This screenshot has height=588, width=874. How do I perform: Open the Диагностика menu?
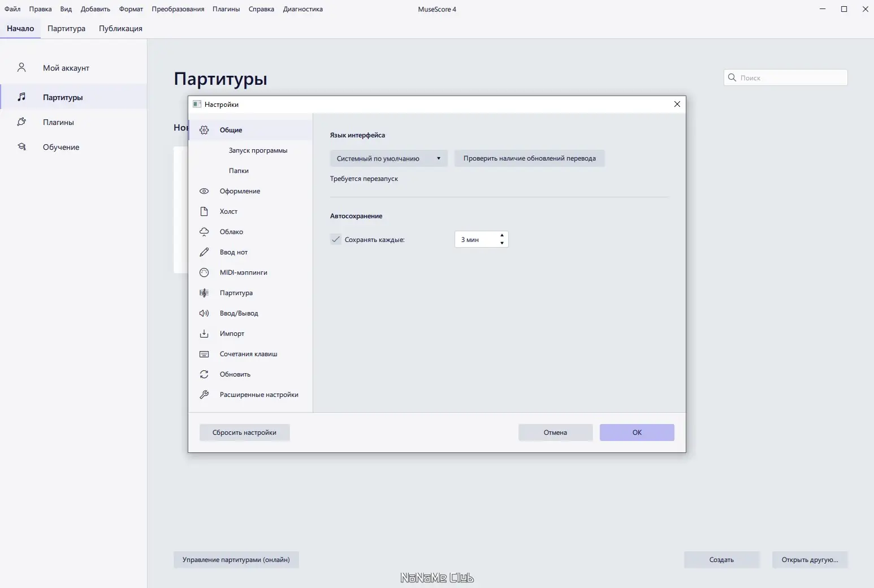(303, 9)
